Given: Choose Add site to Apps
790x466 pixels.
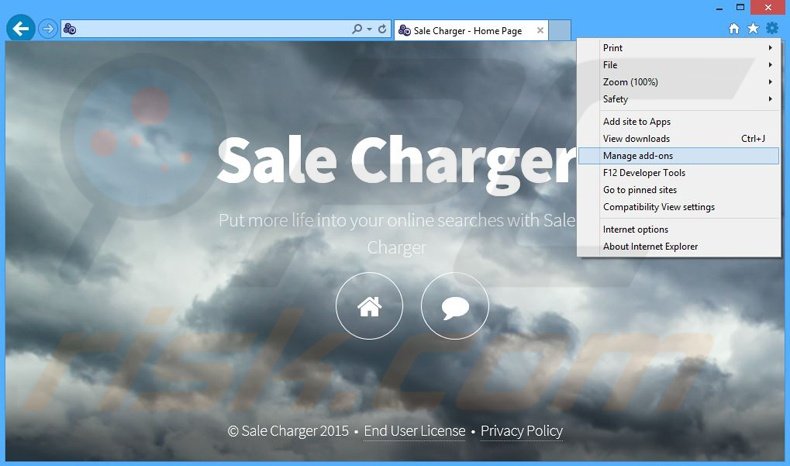Looking at the screenshot, I should point(679,121).
